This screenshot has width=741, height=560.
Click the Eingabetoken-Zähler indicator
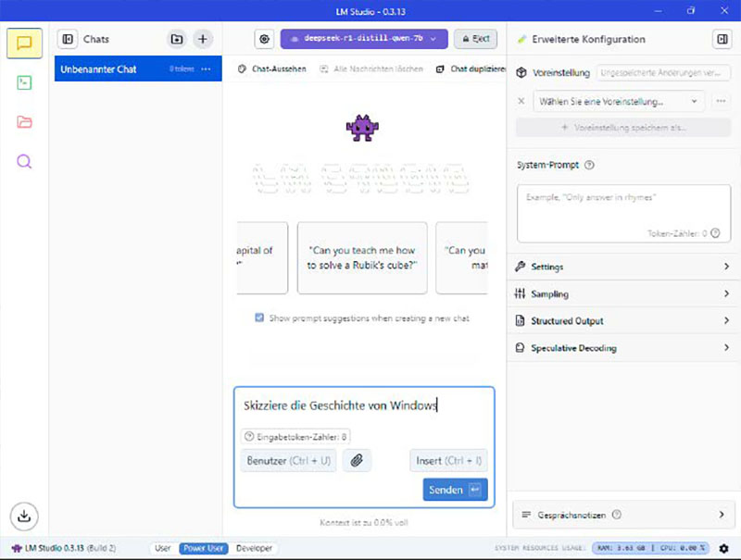tap(295, 437)
